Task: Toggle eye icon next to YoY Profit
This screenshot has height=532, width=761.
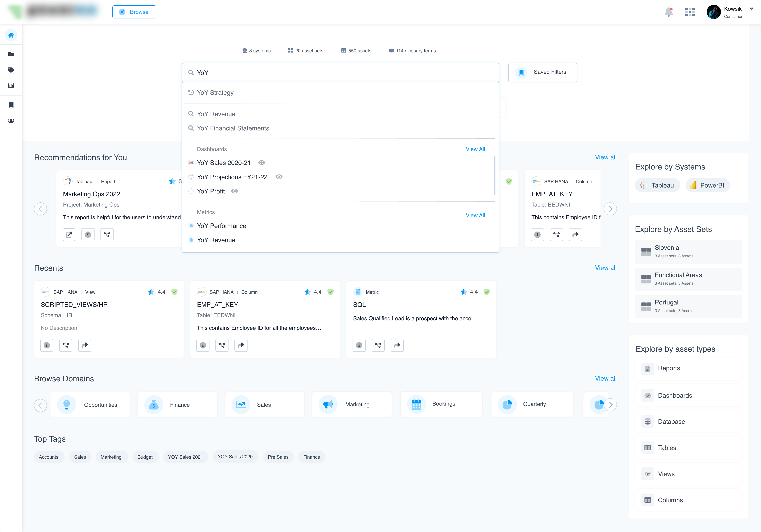Action: click(x=235, y=191)
